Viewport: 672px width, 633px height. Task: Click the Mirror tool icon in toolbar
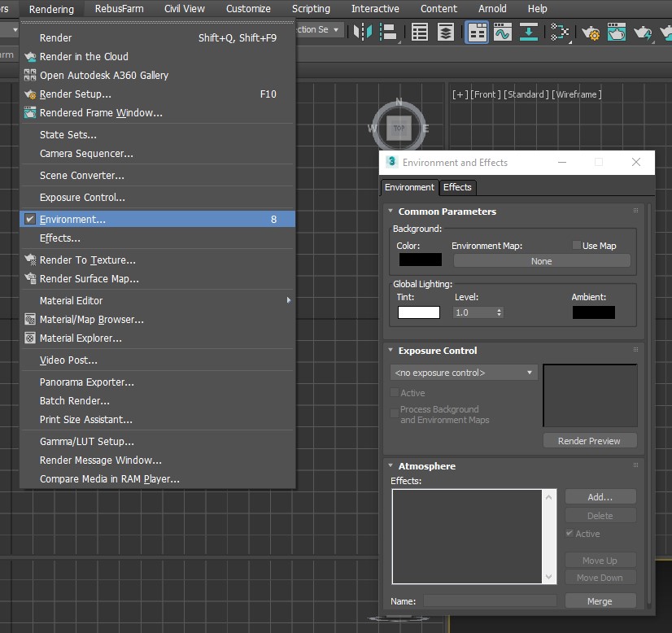[362, 32]
